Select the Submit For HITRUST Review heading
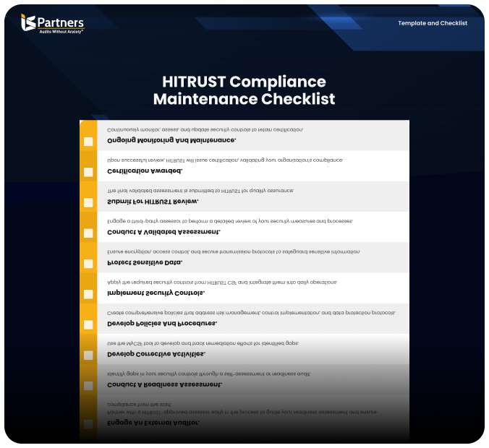The image size is (489, 448). (x=153, y=202)
